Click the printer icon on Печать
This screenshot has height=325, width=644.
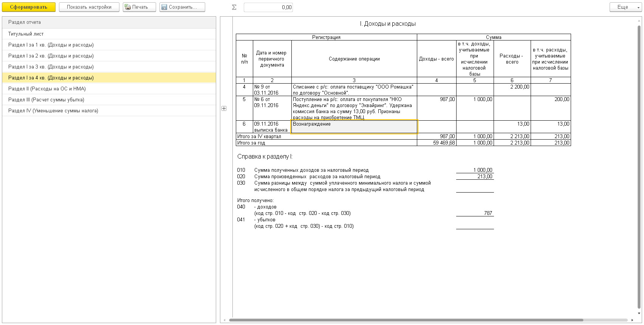tap(128, 7)
